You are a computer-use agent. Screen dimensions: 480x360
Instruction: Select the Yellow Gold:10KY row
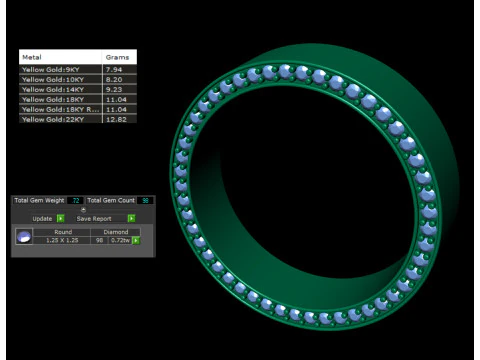click(x=78, y=79)
